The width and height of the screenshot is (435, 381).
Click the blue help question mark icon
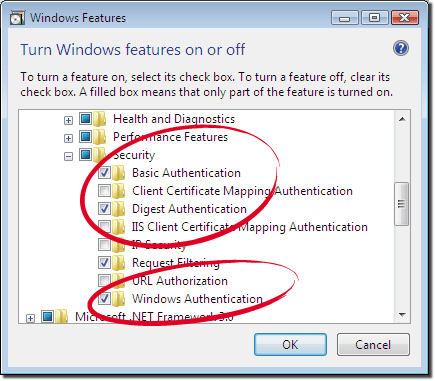coord(401,49)
